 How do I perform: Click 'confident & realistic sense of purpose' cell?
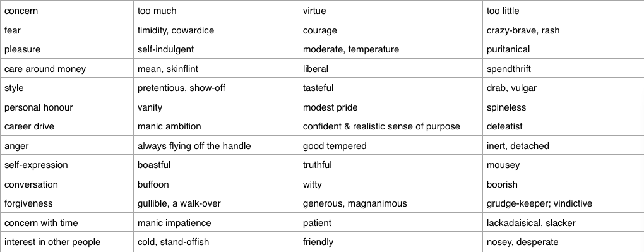click(391, 126)
